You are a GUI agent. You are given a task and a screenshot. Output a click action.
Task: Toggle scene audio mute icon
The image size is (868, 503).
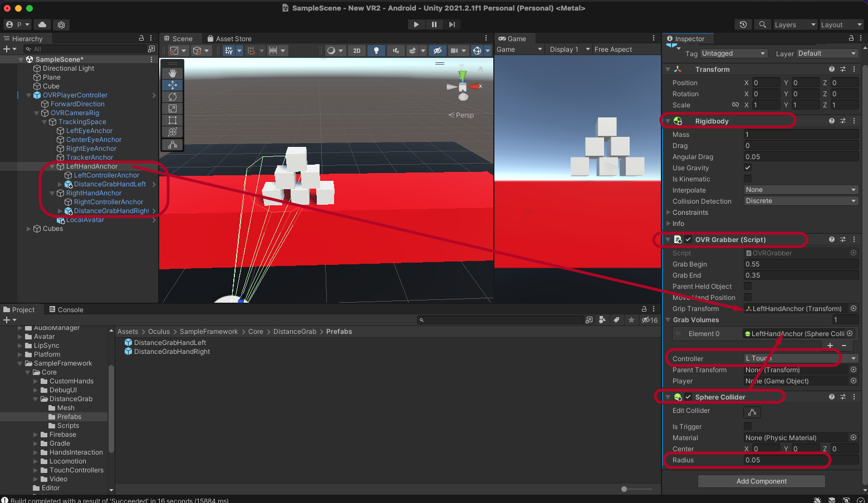(396, 51)
